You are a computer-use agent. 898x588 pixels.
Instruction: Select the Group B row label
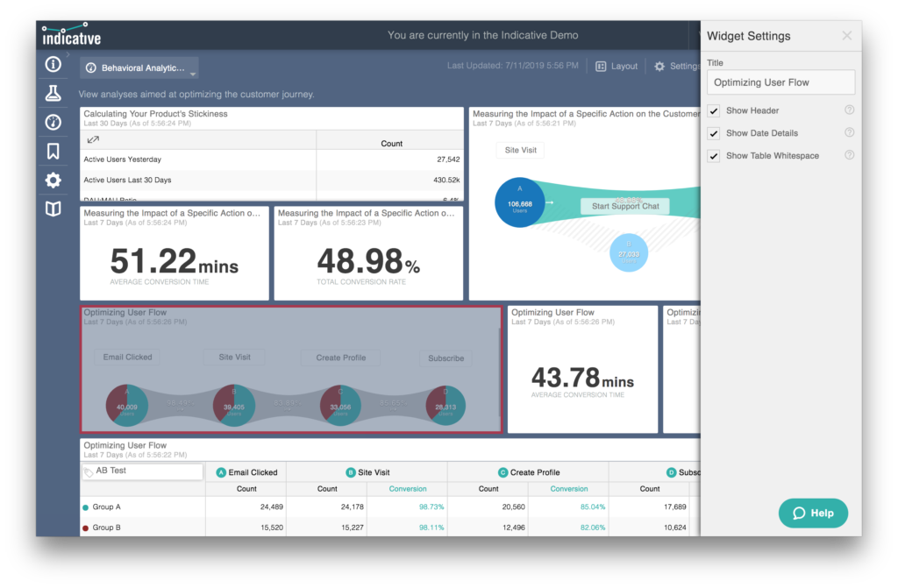[x=106, y=528]
